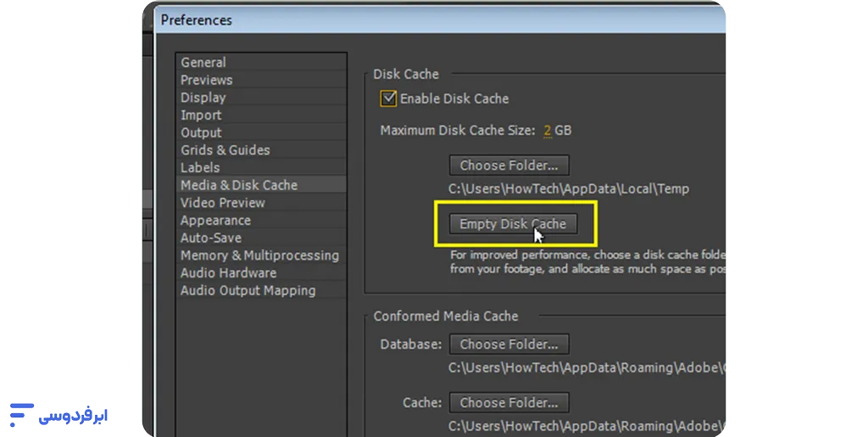Click the disk cache path ending in Local\Temp
868x437 pixels.
569,189
